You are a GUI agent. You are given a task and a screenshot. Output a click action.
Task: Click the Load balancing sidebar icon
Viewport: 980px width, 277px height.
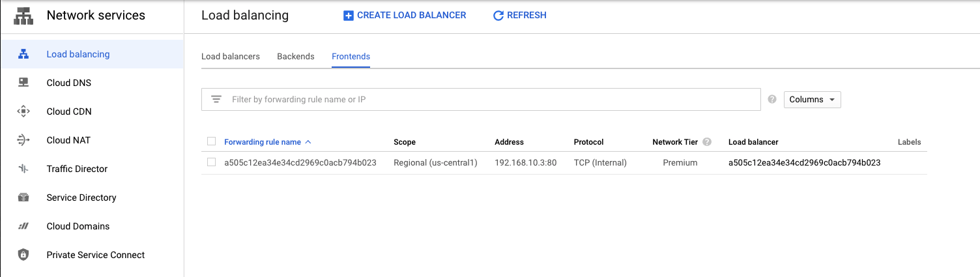coord(23,54)
